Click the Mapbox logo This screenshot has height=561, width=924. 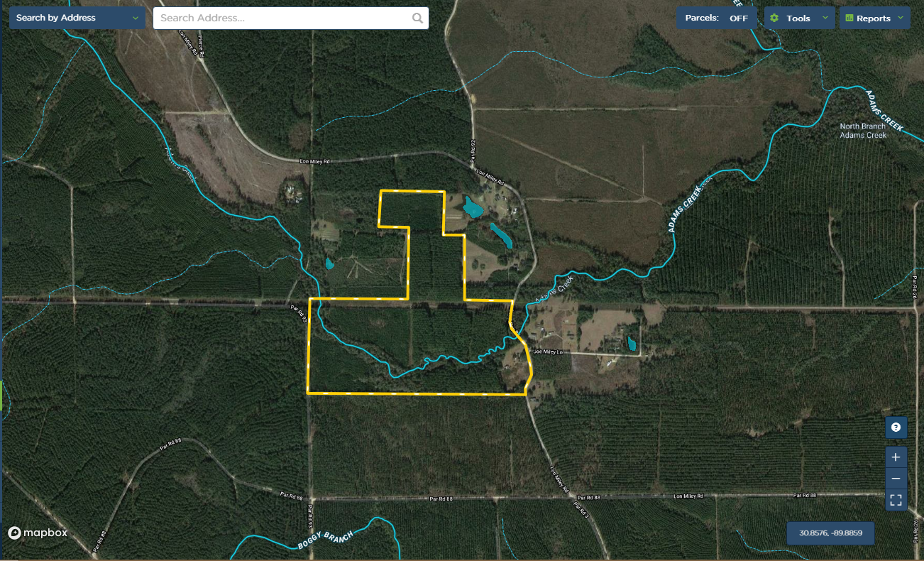[x=38, y=533]
